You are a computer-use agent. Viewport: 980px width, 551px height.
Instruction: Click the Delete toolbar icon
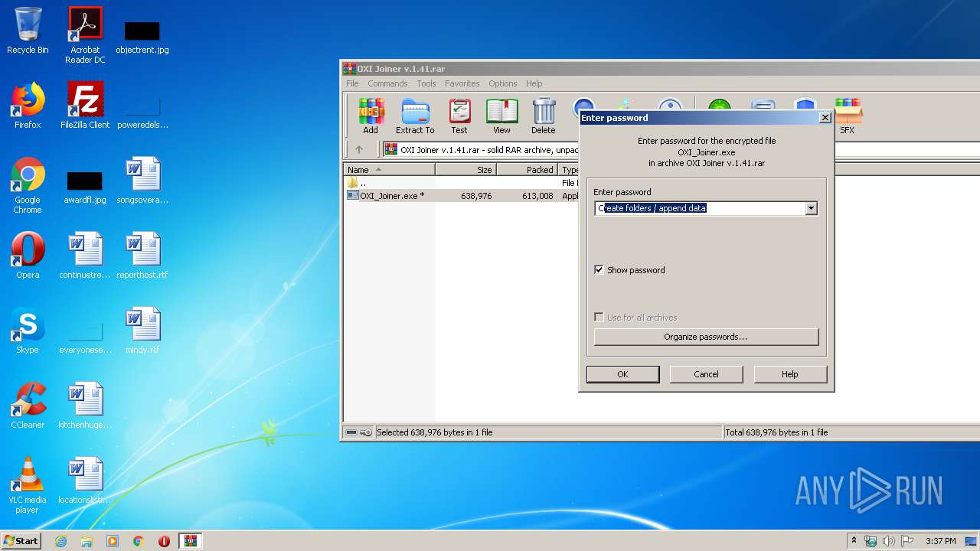click(544, 116)
